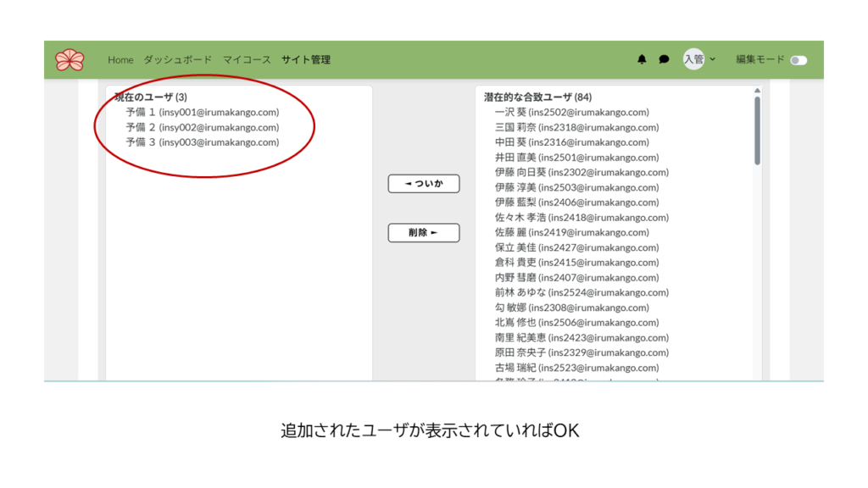
Task: Open the ダッシュボード menu item
Action: coord(177,60)
